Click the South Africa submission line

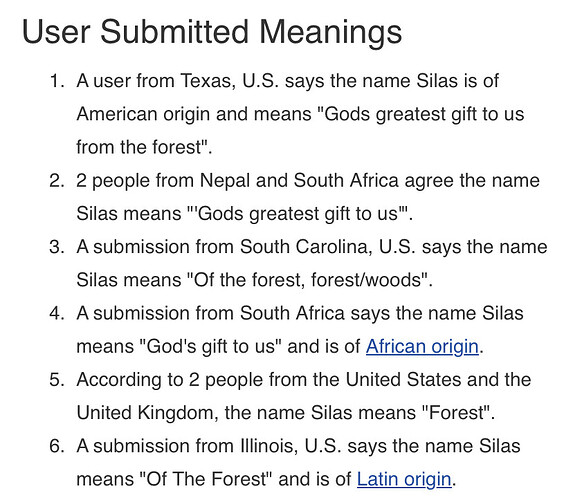[300, 313]
